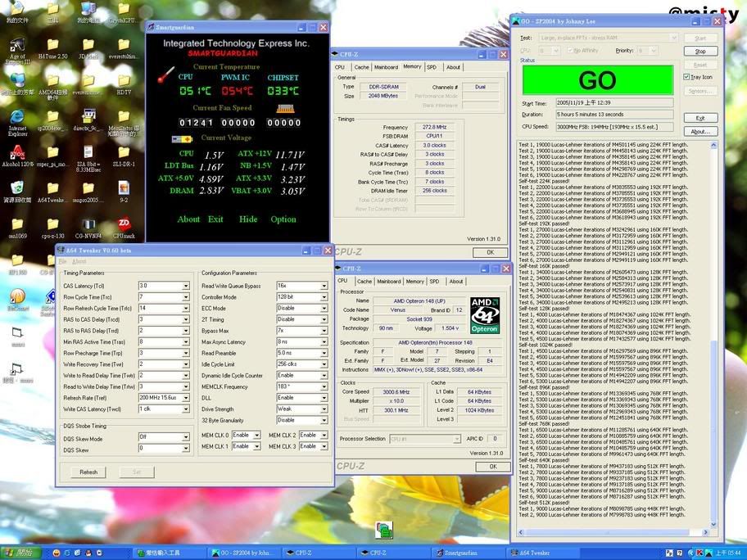Click Option link in SmartGuardian
The image size is (747, 560).
(x=283, y=219)
